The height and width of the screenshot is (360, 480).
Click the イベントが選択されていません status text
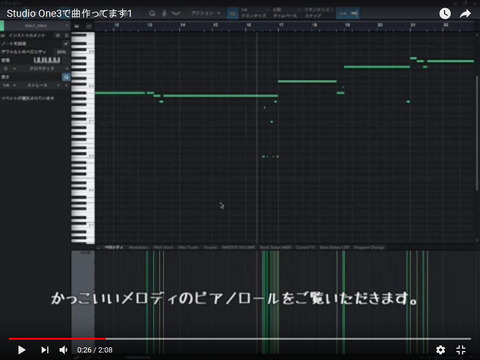click(x=28, y=98)
